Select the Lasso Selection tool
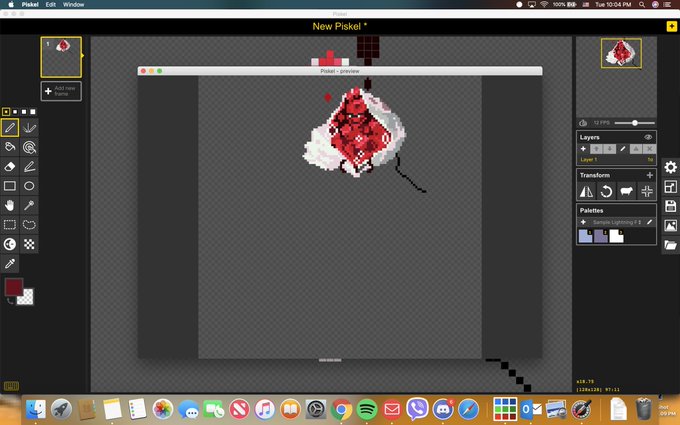 29,225
